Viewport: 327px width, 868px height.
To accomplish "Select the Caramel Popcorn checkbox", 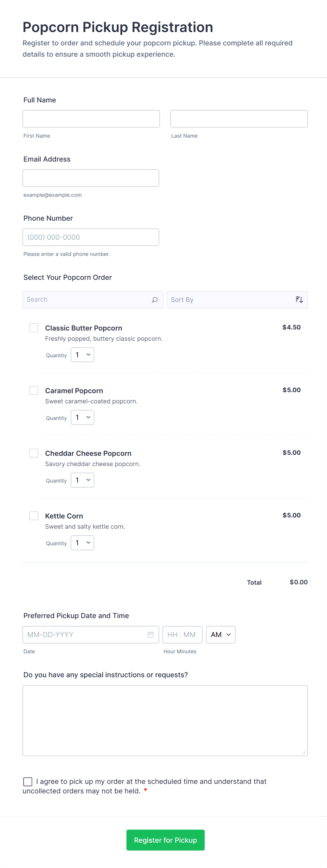I will tap(34, 391).
